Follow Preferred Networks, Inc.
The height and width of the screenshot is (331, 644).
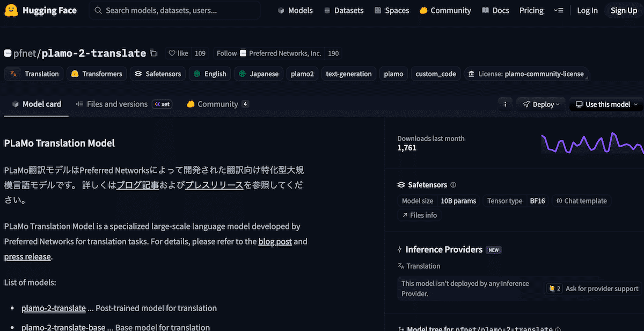pyautogui.click(x=226, y=53)
